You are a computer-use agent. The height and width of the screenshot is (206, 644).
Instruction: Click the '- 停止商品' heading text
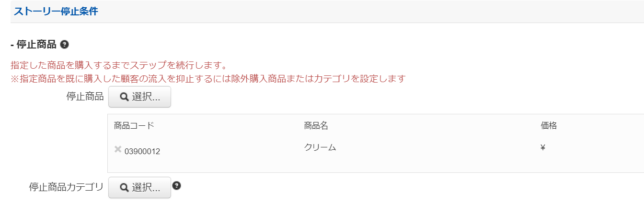click(34, 45)
